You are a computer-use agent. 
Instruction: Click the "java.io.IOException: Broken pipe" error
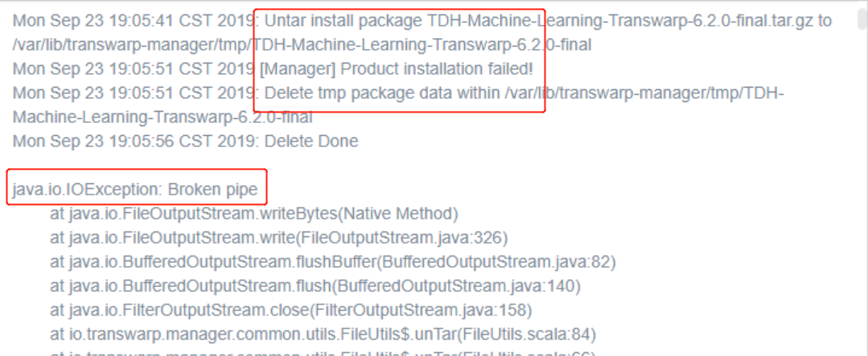pyautogui.click(x=135, y=190)
